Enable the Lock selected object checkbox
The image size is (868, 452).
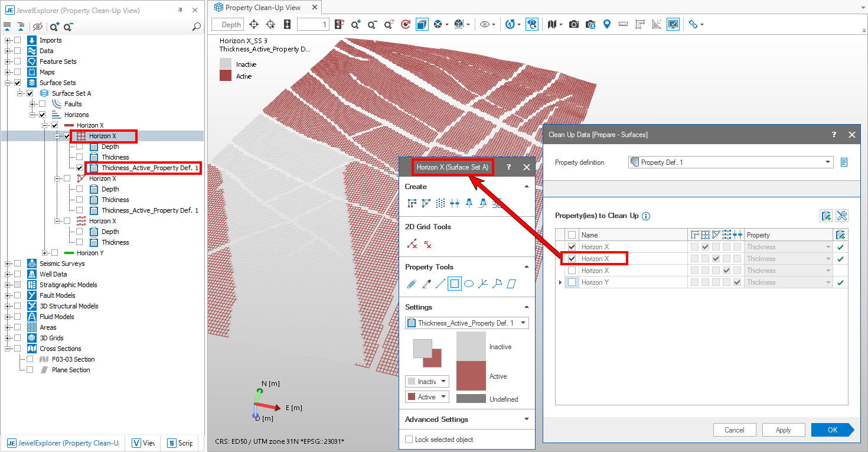pos(409,440)
